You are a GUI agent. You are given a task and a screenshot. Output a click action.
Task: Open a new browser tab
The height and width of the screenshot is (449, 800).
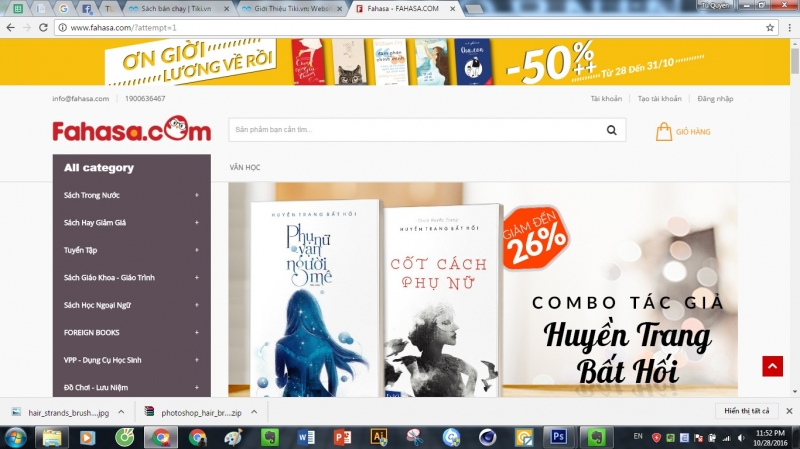473,9
